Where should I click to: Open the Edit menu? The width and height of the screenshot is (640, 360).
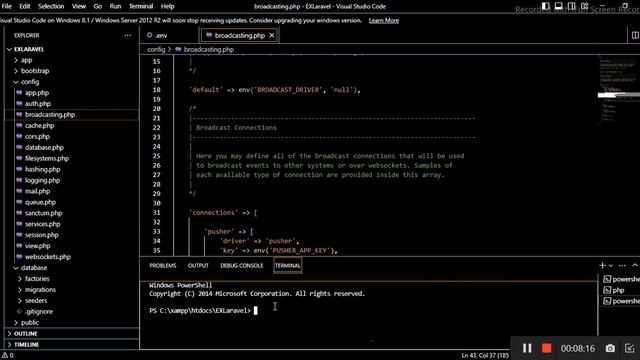24,6
